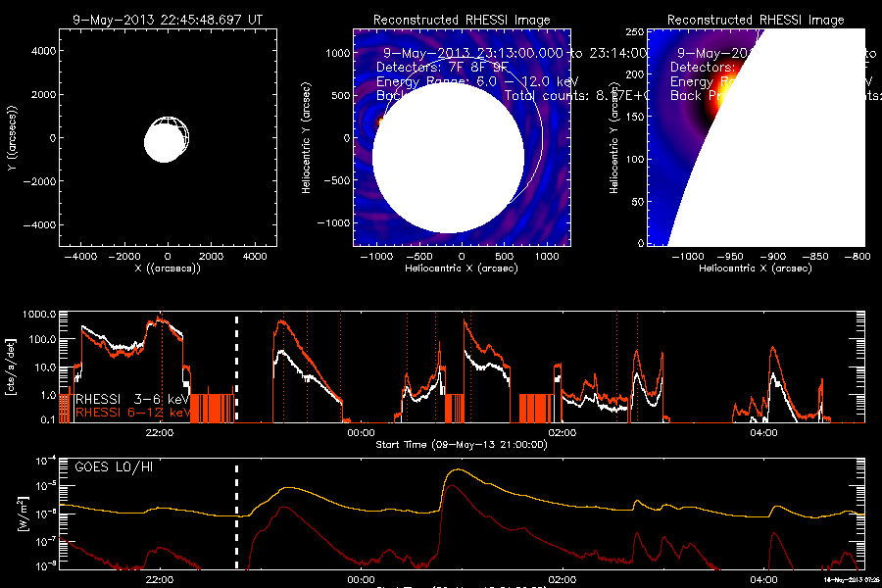Click the '1000.0' tick label on RHESSI count axis
Screen dimensions: 882x588
point(39,314)
